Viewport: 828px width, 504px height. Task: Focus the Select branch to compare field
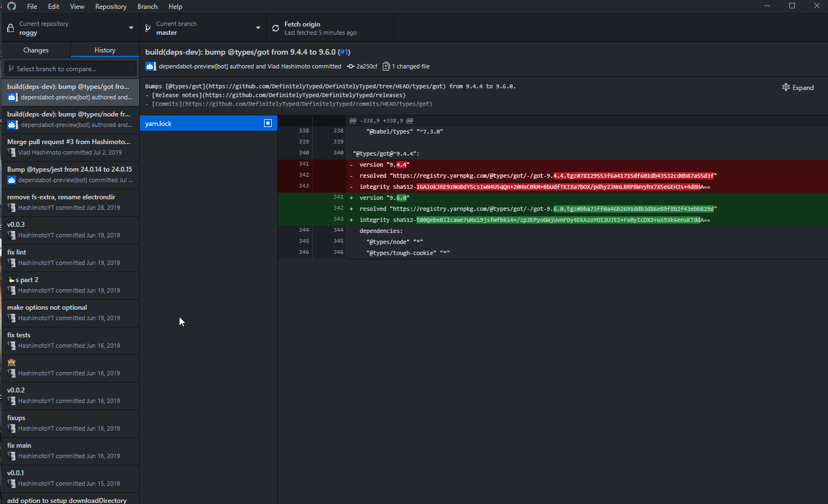(70, 68)
